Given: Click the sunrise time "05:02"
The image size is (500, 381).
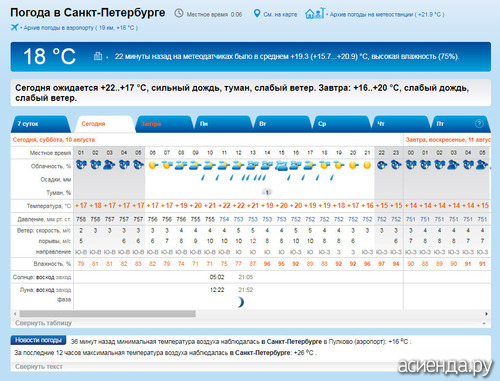Looking at the screenshot, I should click(x=217, y=277).
